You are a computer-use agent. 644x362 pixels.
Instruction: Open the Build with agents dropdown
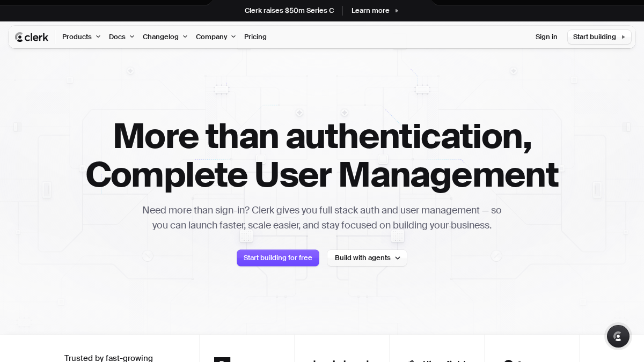[367, 258]
